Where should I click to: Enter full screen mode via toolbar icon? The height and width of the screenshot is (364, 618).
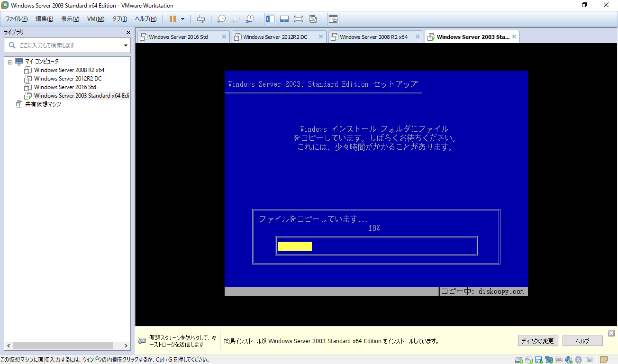click(298, 19)
